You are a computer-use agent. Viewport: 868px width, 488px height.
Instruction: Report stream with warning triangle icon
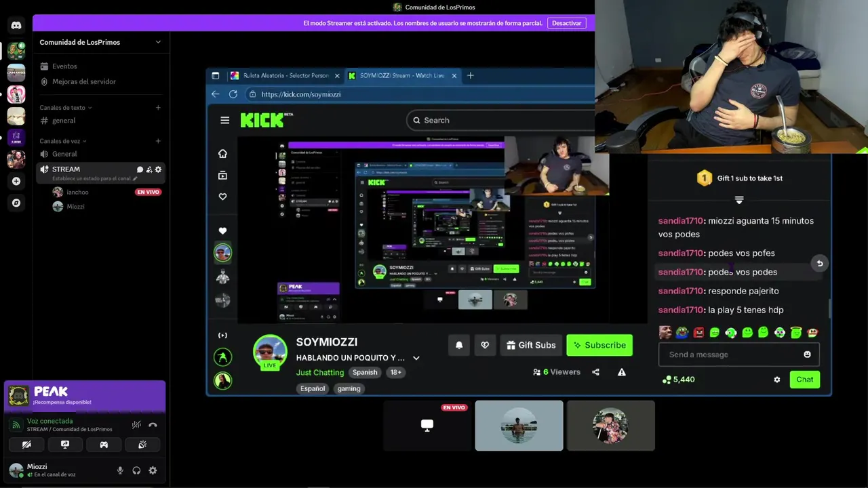click(x=622, y=372)
